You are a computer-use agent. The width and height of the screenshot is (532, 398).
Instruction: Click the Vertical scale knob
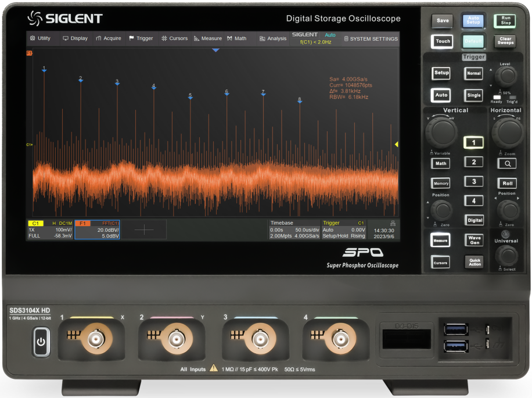(x=441, y=132)
